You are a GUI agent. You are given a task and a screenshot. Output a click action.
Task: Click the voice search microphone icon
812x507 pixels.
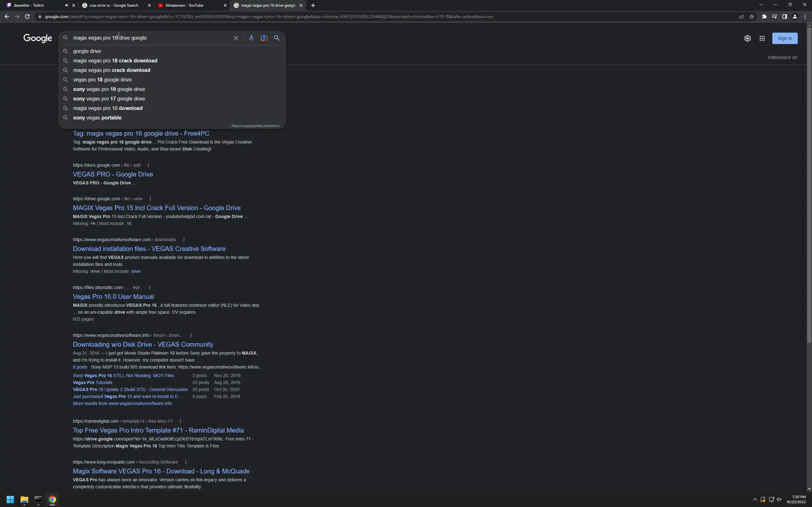tap(251, 38)
